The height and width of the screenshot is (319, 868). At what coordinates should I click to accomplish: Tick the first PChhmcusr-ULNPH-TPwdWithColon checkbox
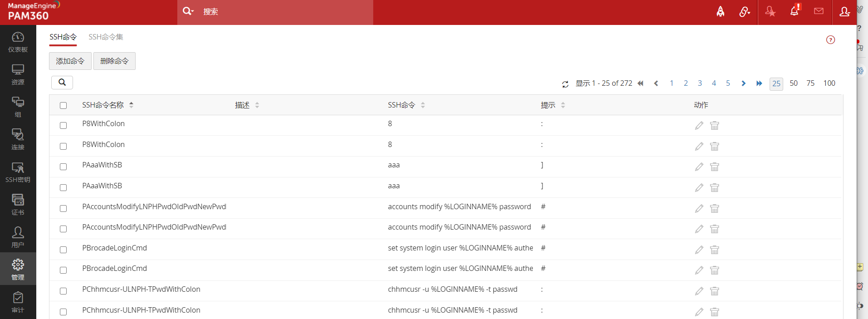click(63, 291)
